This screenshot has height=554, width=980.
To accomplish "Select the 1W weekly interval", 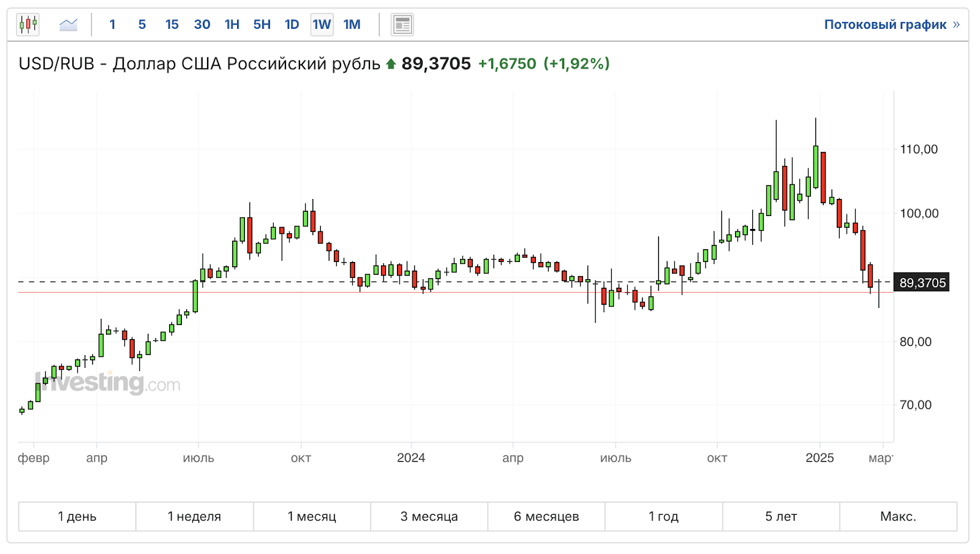I will point(322,24).
